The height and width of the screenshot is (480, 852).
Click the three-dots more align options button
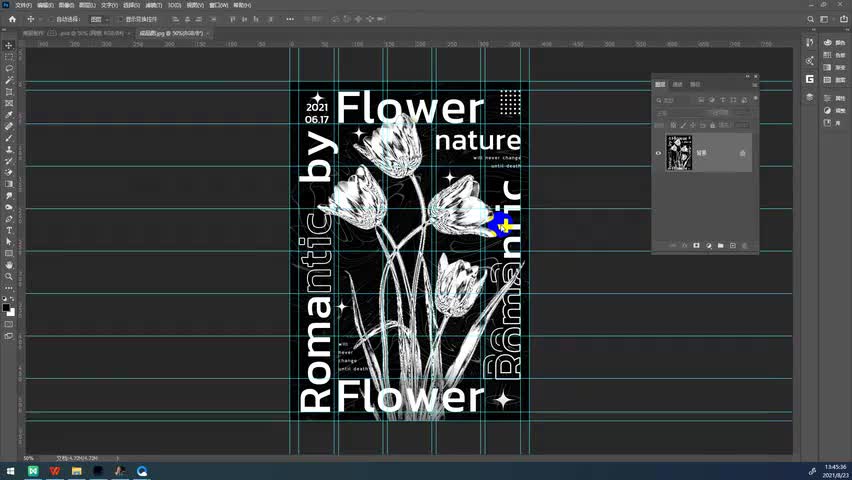coord(290,19)
